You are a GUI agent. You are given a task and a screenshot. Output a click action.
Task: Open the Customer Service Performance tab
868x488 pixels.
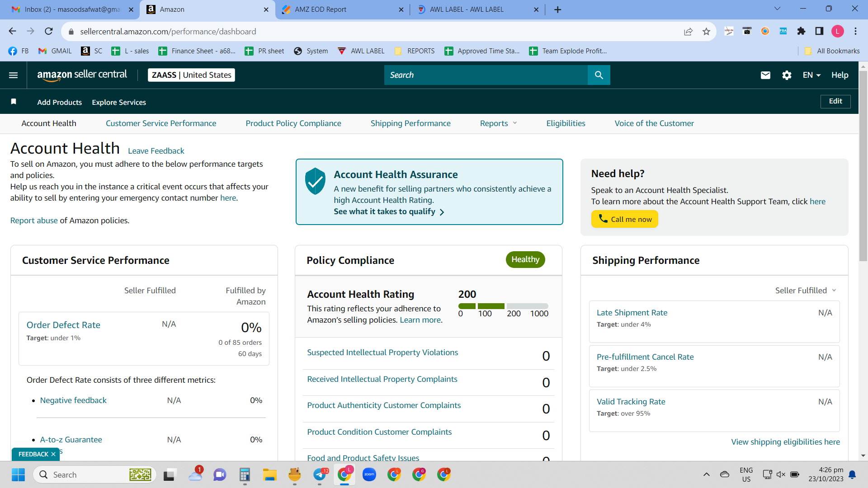(161, 123)
